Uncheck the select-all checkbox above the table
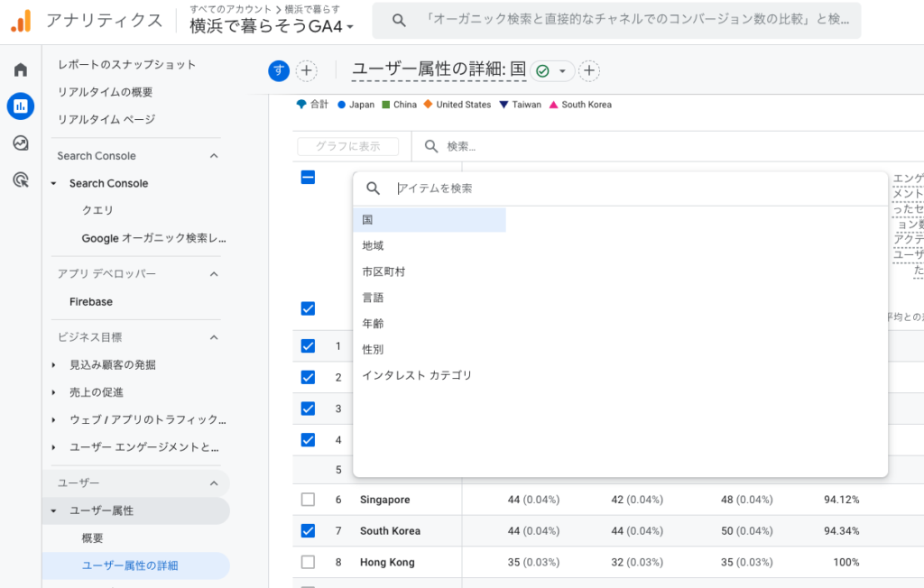 [x=308, y=178]
